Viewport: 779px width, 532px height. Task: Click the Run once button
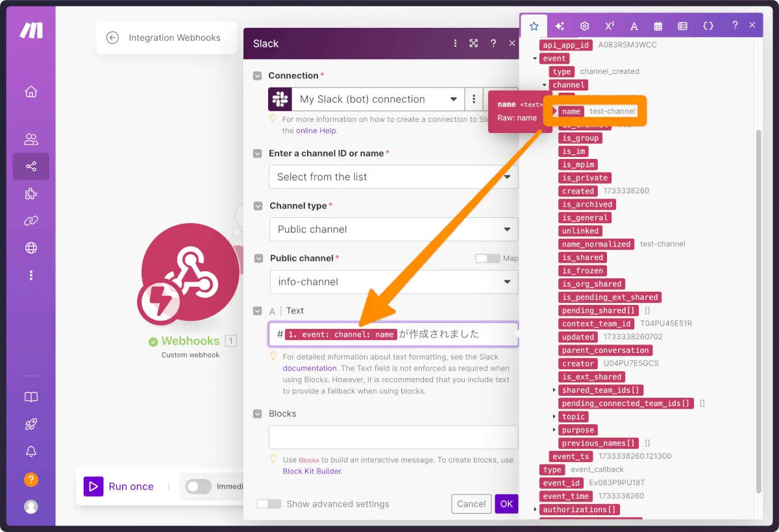click(119, 487)
